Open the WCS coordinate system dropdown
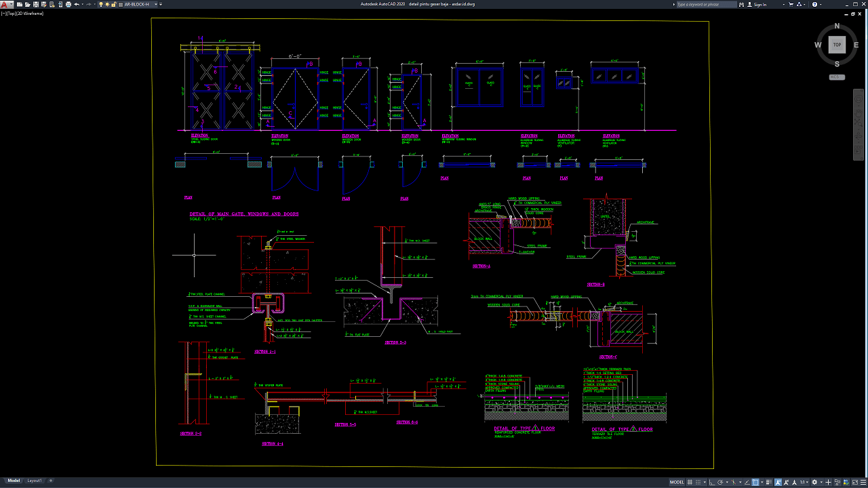The height and width of the screenshot is (488, 868). [x=837, y=77]
